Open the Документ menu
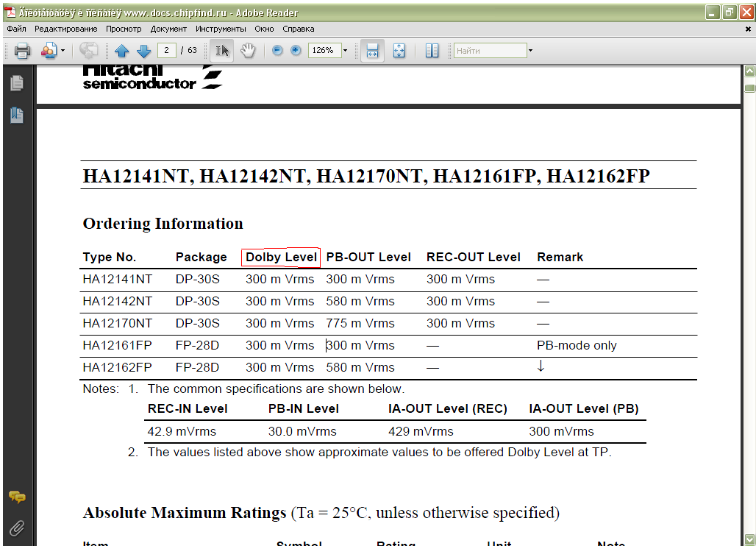The height and width of the screenshot is (546, 756). click(x=168, y=29)
